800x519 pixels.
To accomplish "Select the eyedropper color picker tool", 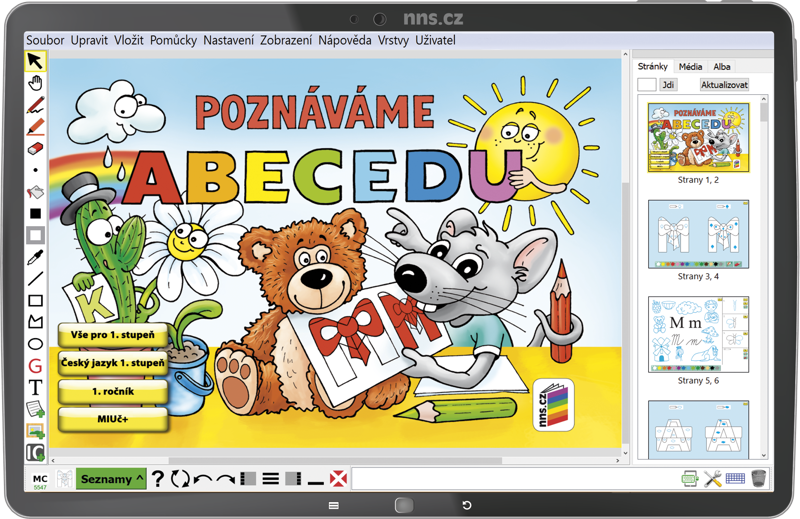I will [x=35, y=257].
